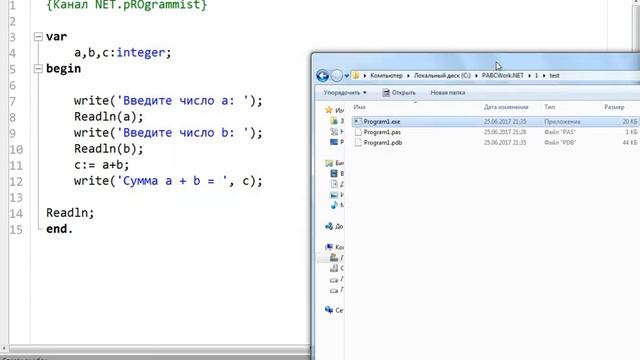The width and height of the screenshot is (640, 360).
Task: Click the end. line in code editor
Action: click(60, 229)
